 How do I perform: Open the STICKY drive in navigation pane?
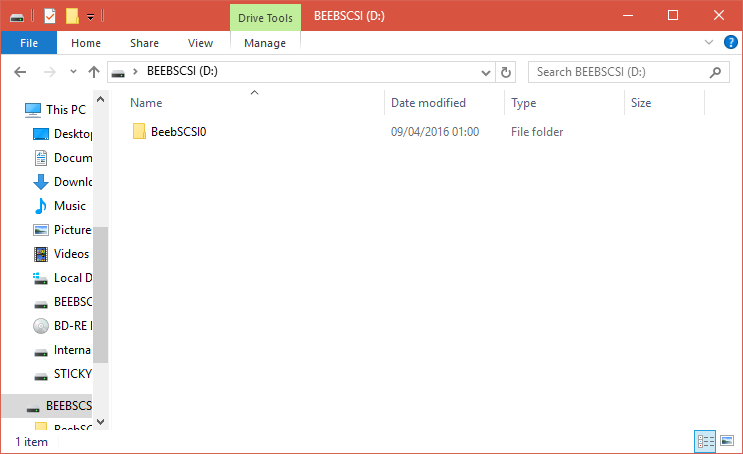pyautogui.click(x=63, y=374)
